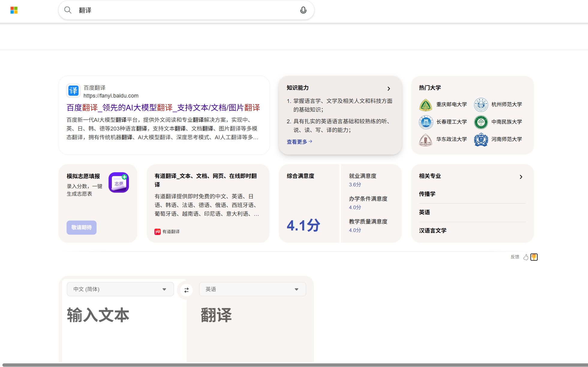588x367 pixels.
Task: Click 华东政法大学 name text
Action: click(x=452, y=139)
